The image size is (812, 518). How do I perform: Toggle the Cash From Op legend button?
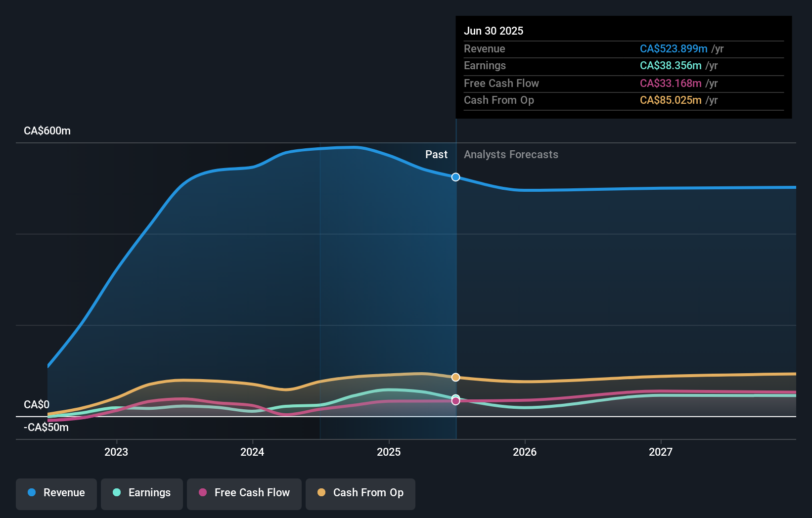pos(361,494)
